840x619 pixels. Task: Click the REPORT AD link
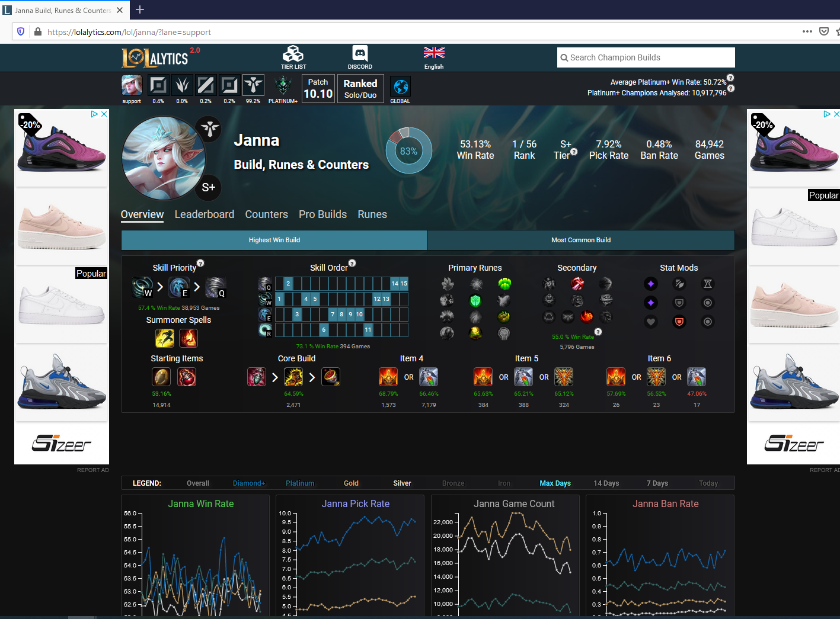click(92, 470)
